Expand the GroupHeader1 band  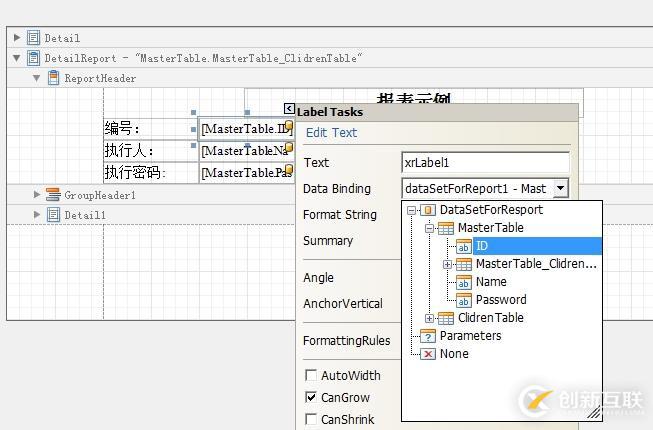pos(37,195)
